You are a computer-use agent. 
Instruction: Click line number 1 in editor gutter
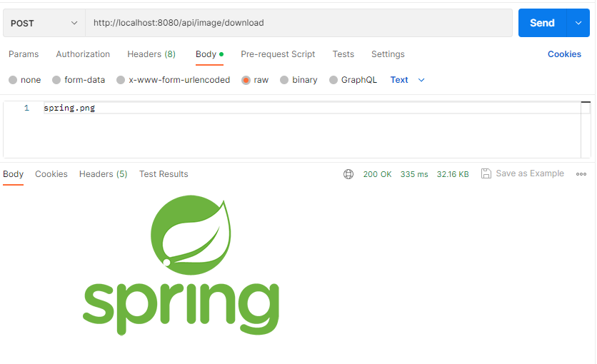(26, 108)
